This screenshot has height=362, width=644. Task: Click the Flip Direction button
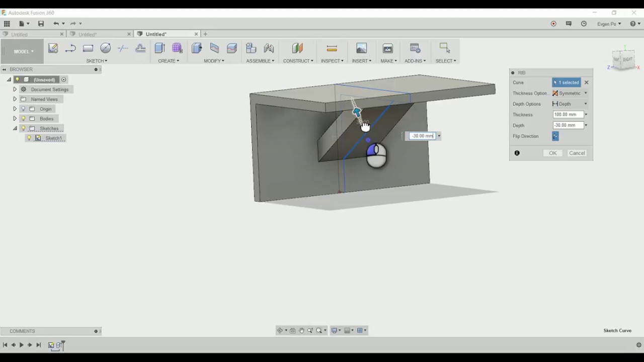click(x=555, y=136)
